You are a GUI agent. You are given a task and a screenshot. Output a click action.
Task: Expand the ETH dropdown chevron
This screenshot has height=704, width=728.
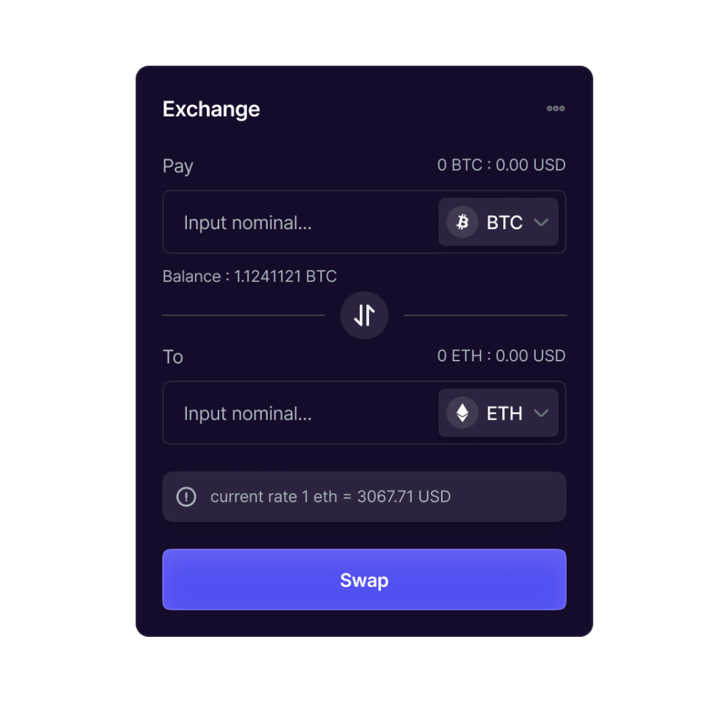541,413
